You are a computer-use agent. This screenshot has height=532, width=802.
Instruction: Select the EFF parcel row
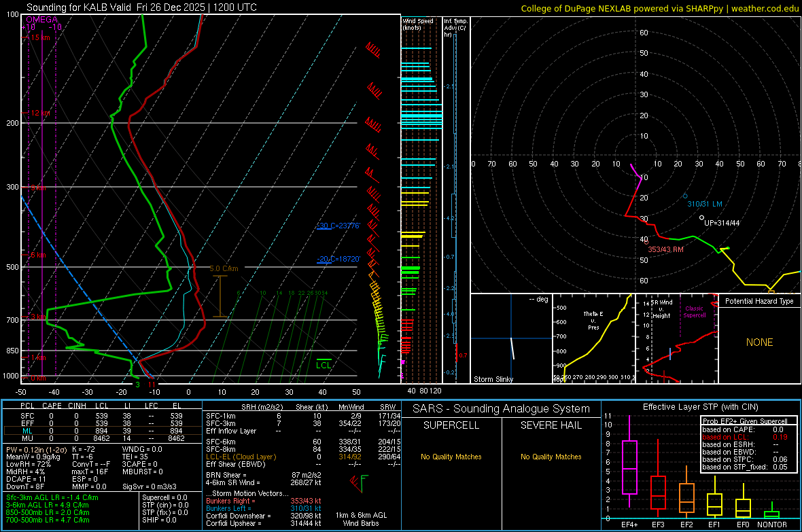(x=103, y=423)
